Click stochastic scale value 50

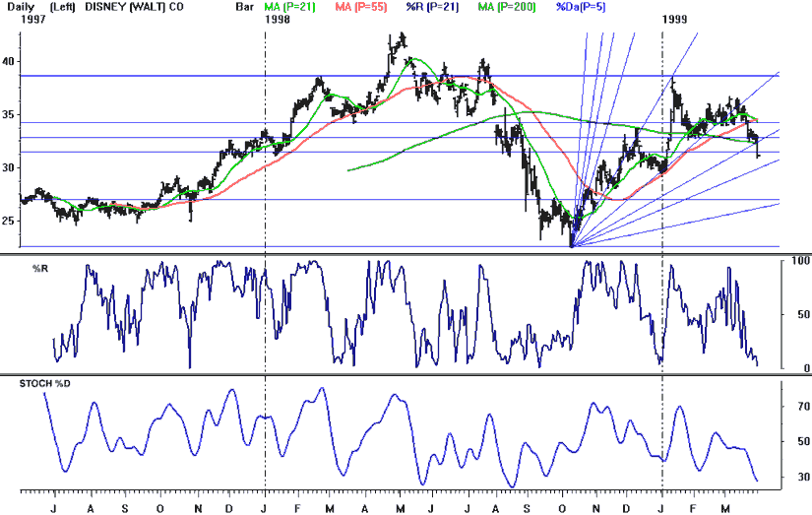pos(804,441)
